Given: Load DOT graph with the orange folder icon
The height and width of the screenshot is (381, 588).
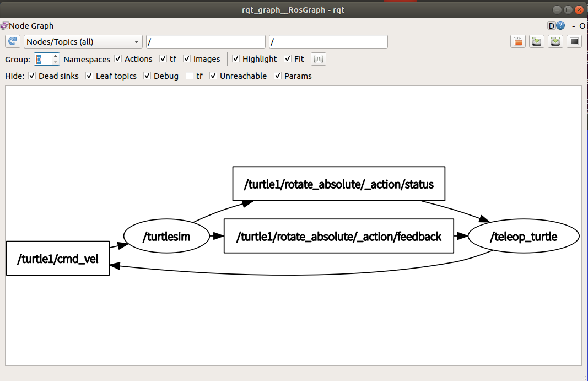Looking at the screenshot, I should pyautogui.click(x=518, y=41).
